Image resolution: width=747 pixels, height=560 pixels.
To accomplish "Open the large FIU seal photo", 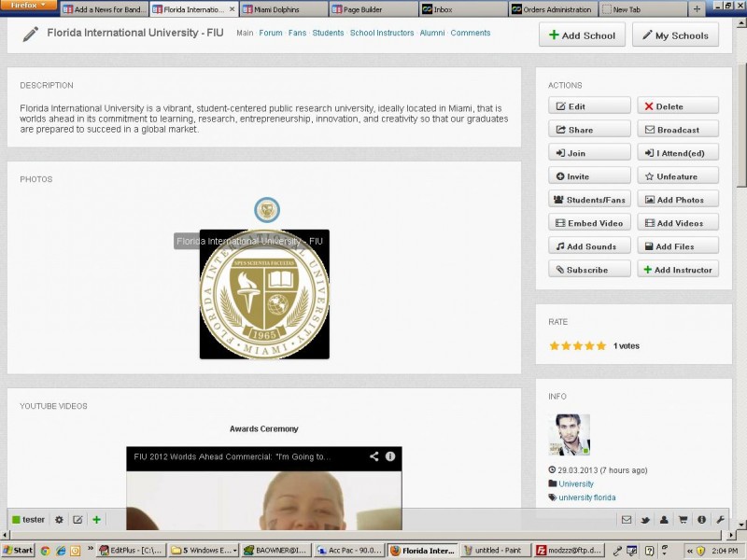I will pos(264,294).
